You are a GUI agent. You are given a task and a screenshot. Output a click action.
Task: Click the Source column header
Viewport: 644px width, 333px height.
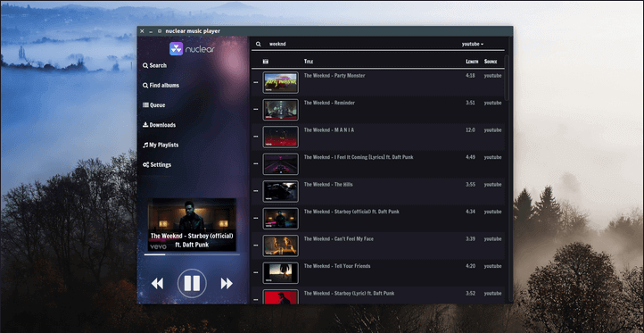point(491,62)
